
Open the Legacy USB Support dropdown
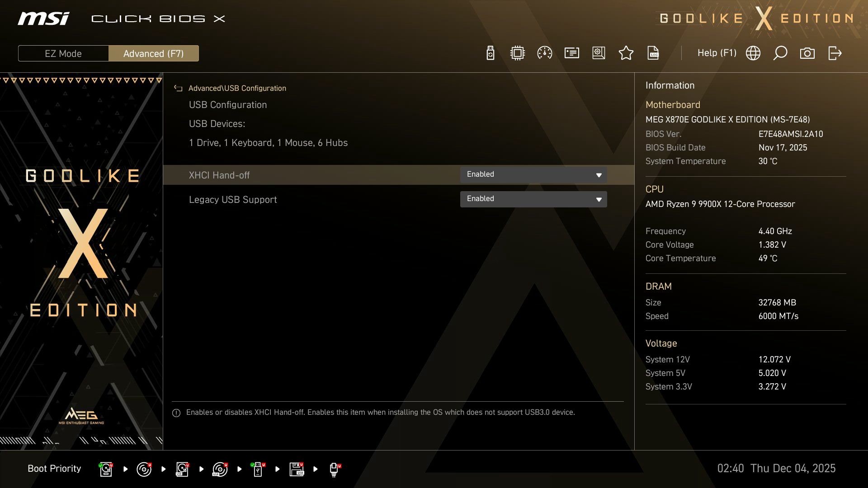[533, 199]
